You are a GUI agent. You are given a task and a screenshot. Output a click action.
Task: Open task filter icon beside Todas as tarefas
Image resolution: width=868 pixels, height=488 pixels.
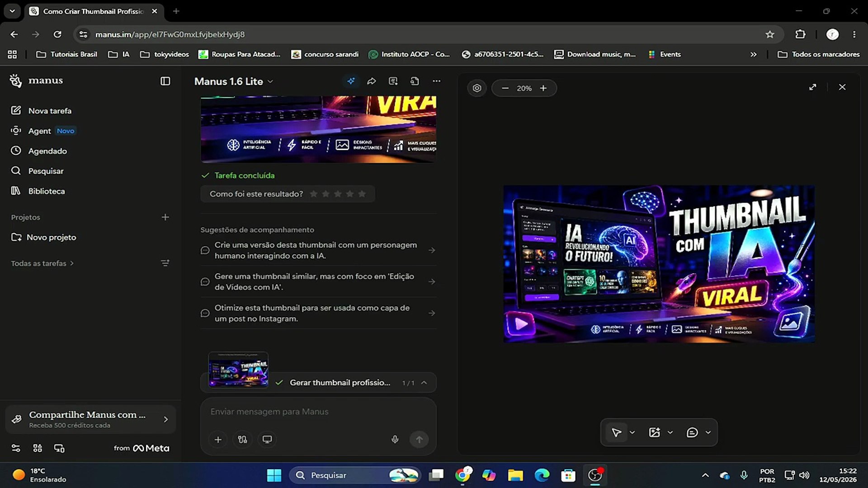click(165, 263)
